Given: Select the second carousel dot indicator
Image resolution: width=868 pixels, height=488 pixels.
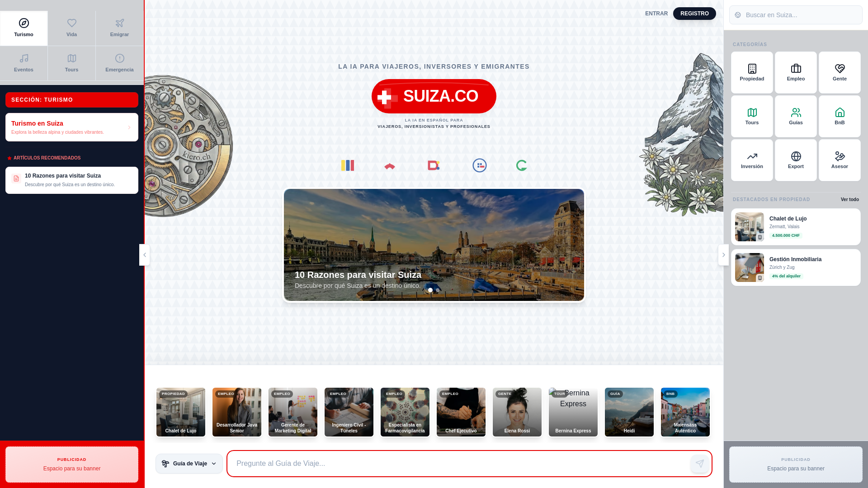Looking at the screenshot, I should click(438, 290).
